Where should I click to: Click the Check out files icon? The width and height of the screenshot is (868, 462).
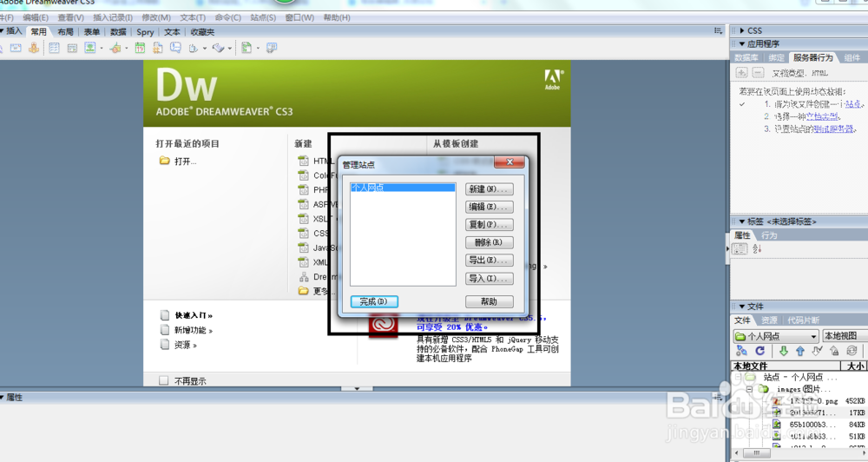pos(817,351)
